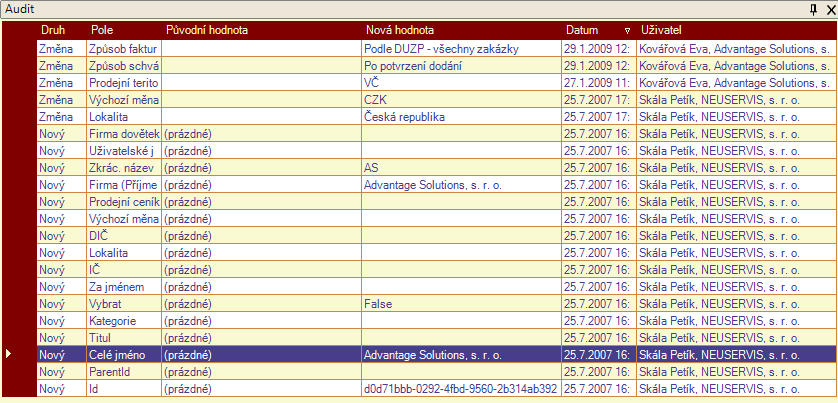838x403 pixels.
Task: Select the row with field Způsob faktur
Action: pos(124,48)
